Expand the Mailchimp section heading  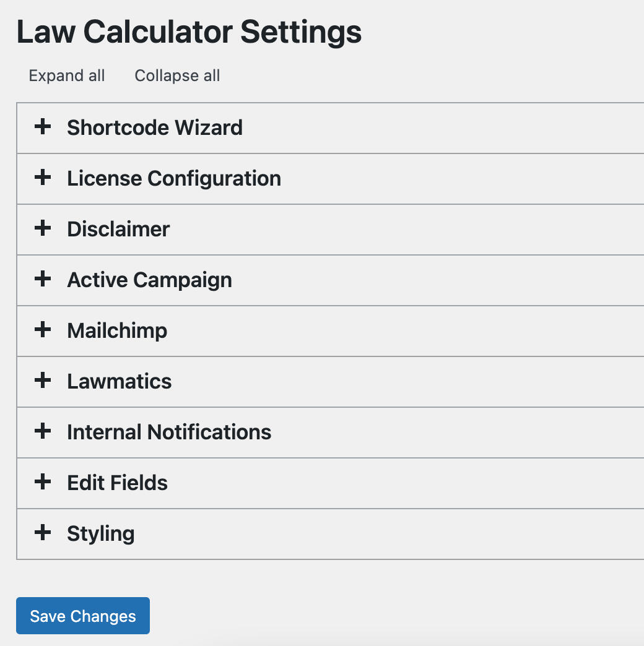[117, 330]
